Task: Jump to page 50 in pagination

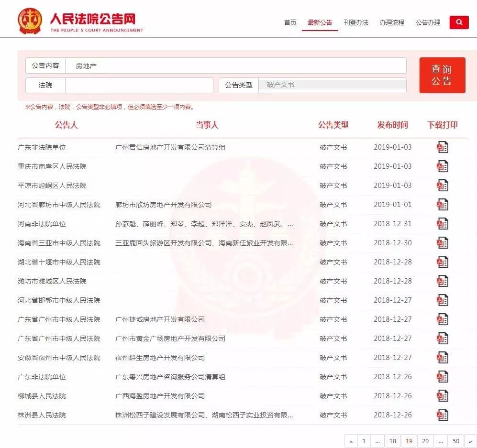Action: [x=455, y=441]
